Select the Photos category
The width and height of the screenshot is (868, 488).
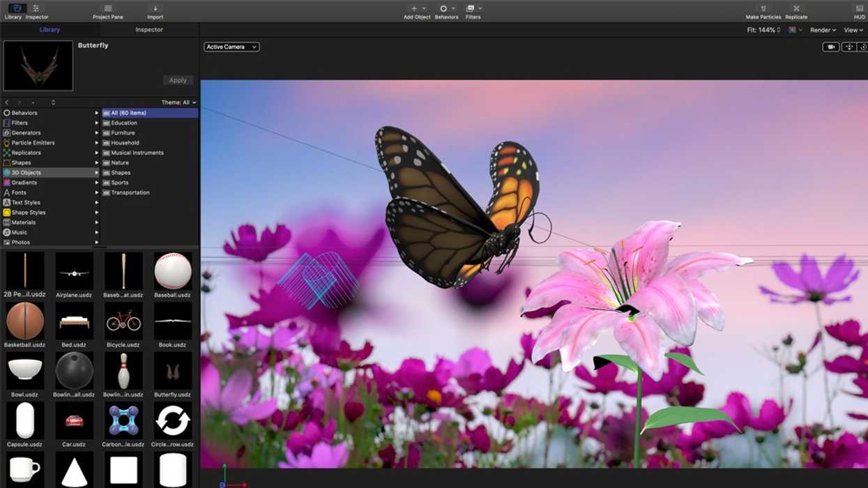click(51, 242)
